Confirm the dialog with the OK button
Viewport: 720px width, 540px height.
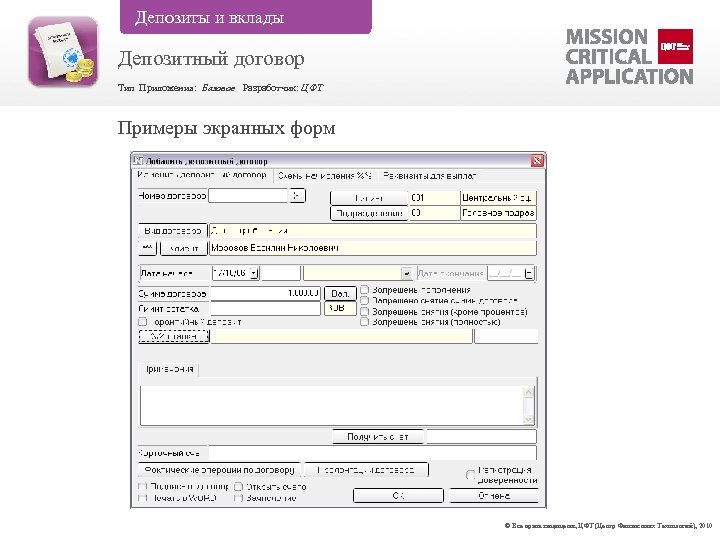[x=398, y=495]
